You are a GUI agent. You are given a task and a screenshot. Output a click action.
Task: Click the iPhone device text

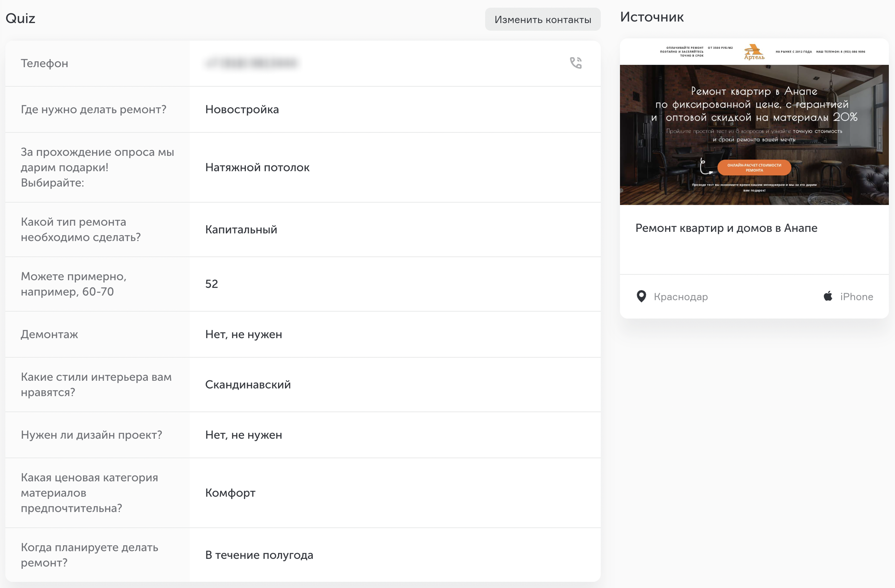tap(857, 297)
